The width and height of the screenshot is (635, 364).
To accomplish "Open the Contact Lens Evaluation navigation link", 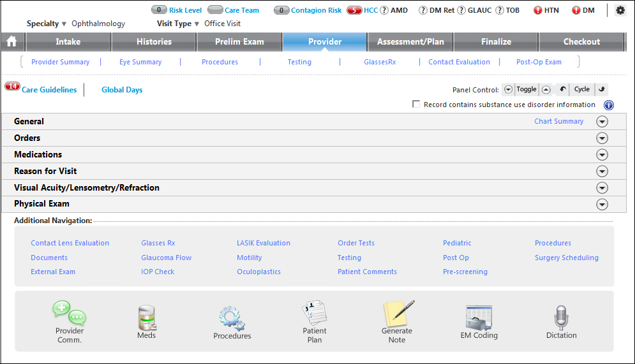I will [70, 243].
